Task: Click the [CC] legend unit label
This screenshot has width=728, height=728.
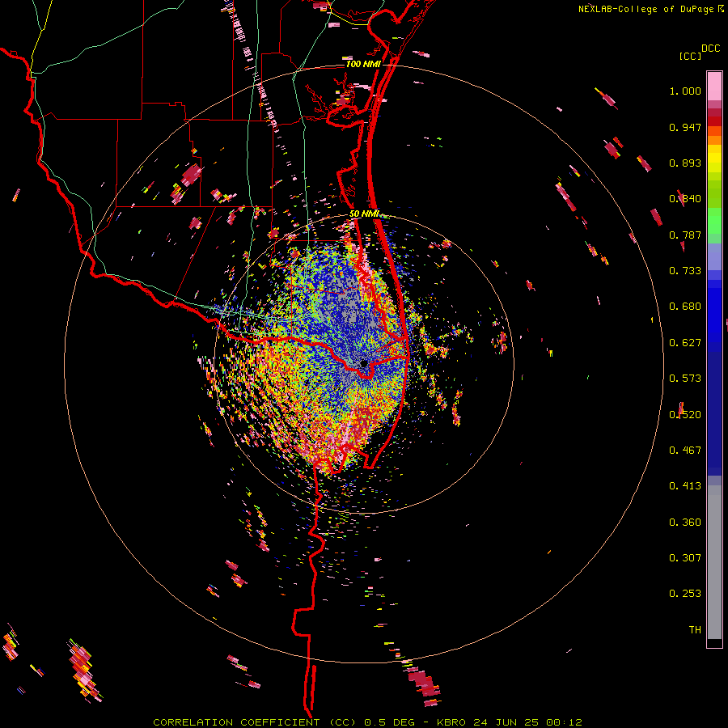Action: coord(690,56)
